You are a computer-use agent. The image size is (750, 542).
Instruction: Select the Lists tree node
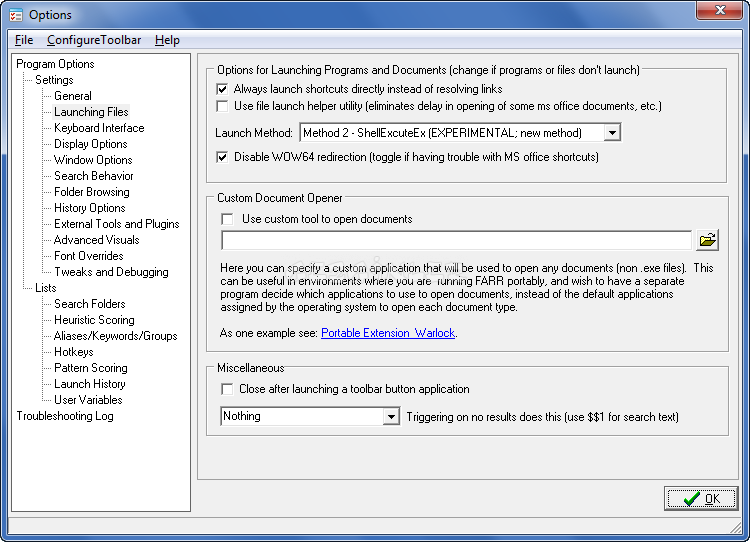click(45, 288)
